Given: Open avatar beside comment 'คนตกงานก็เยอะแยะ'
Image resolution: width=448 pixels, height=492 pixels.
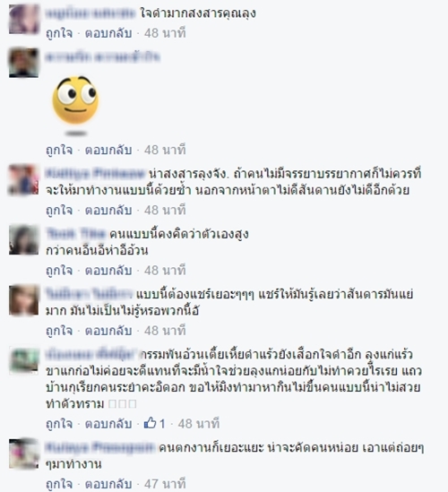Looking at the screenshot, I should (24, 453).
